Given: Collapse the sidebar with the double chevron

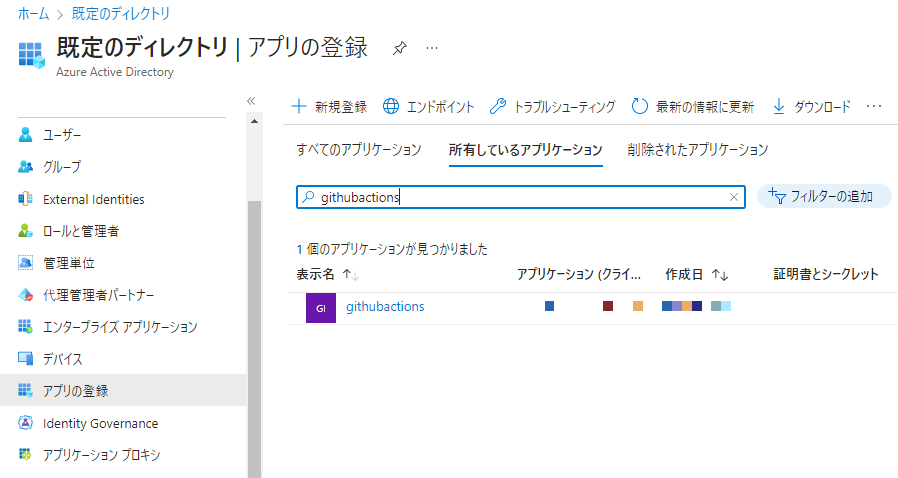Looking at the screenshot, I should pyautogui.click(x=251, y=101).
